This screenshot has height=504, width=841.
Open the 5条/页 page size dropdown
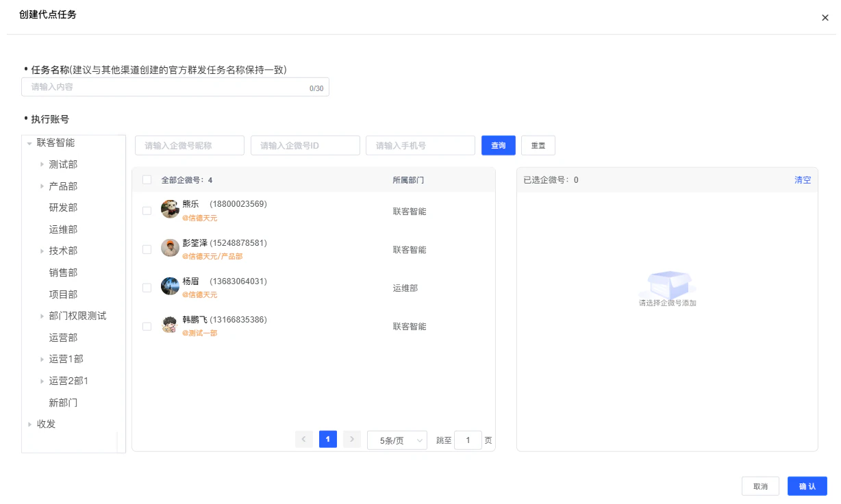click(397, 441)
